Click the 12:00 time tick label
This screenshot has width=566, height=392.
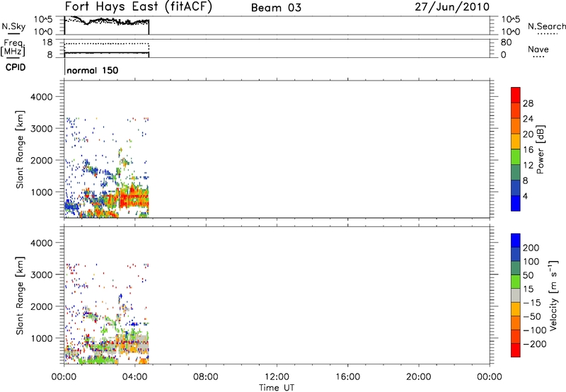(277, 377)
